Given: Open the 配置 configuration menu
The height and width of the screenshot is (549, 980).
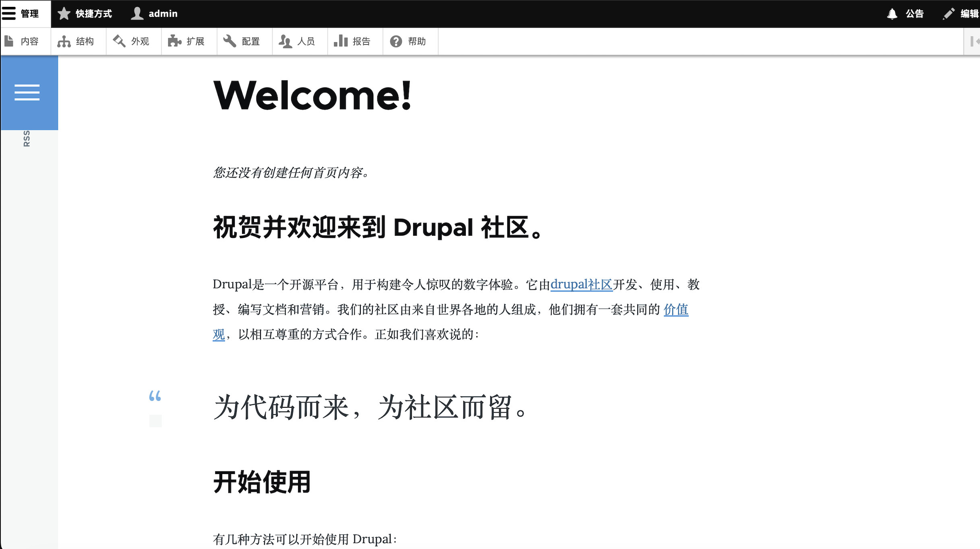Looking at the screenshot, I should click(244, 41).
